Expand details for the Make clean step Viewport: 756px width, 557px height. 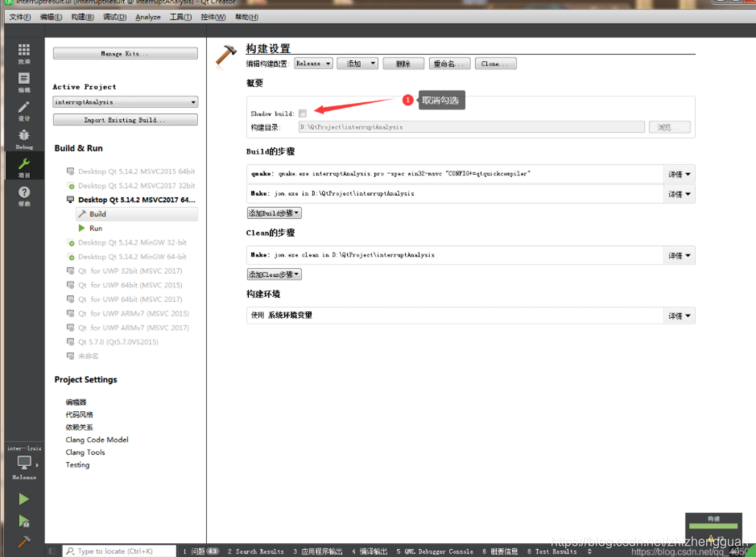coord(679,255)
